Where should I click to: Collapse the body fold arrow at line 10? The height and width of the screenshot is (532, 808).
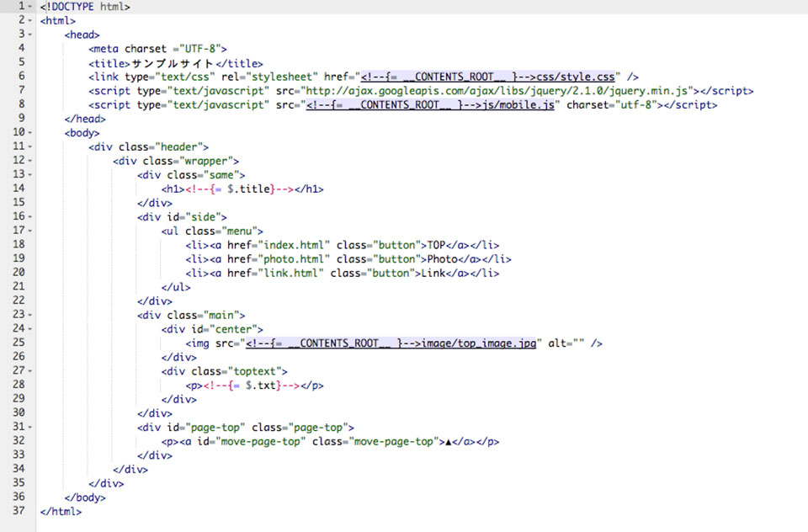click(x=30, y=133)
